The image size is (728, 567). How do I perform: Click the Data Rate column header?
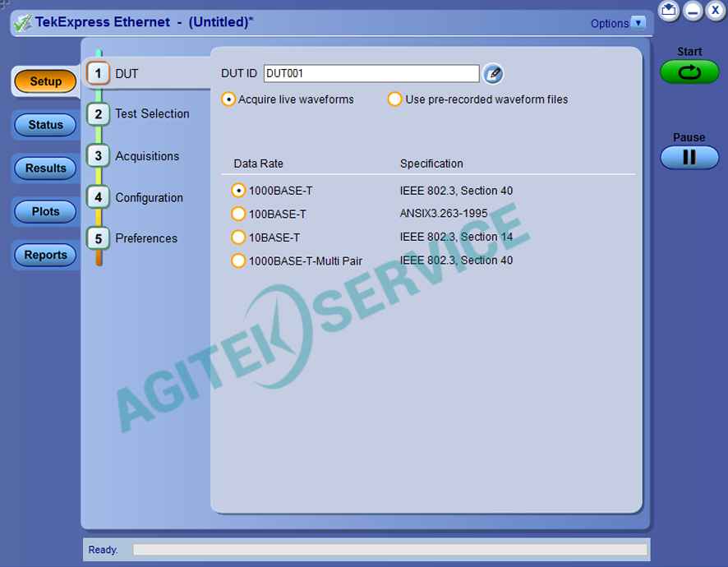pos(258,164)
